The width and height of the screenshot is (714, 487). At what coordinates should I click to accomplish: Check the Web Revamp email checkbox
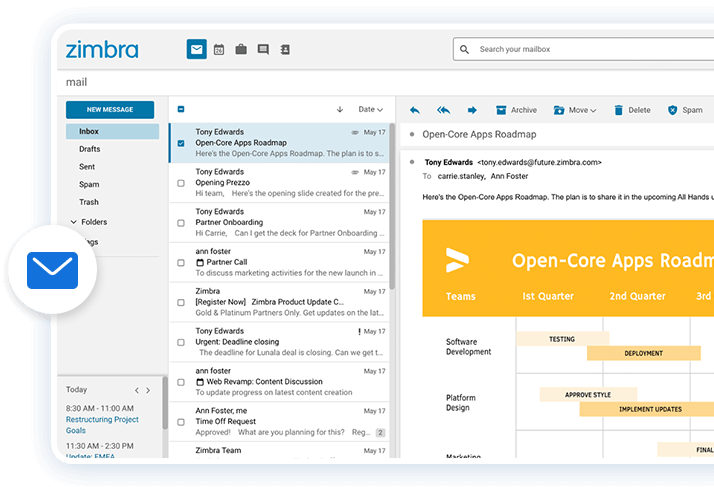[x=181, y=382]
